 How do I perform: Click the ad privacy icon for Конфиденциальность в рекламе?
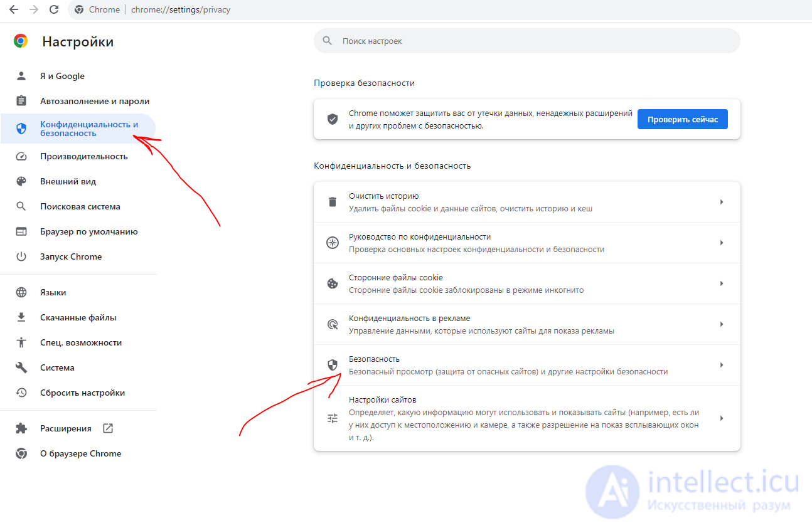333,324
